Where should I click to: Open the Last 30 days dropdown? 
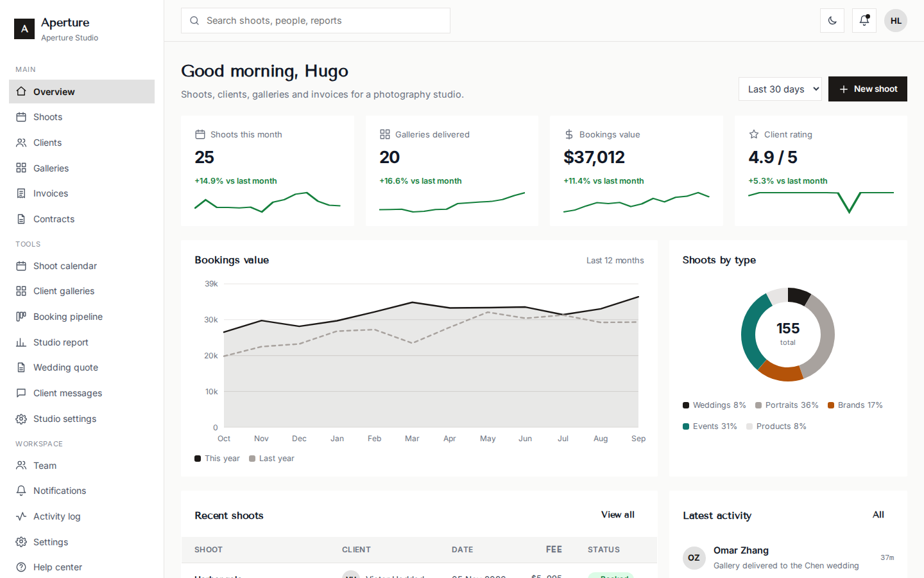tap(780, 89)
